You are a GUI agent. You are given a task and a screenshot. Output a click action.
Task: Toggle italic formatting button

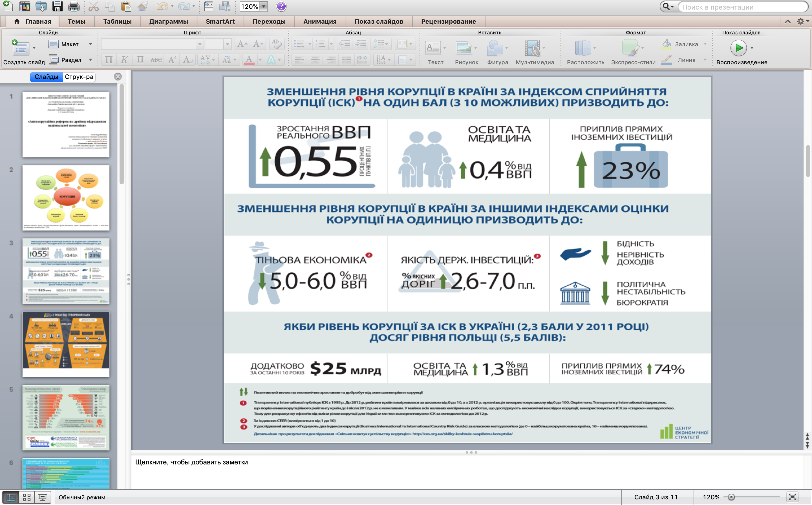(124, 60)
